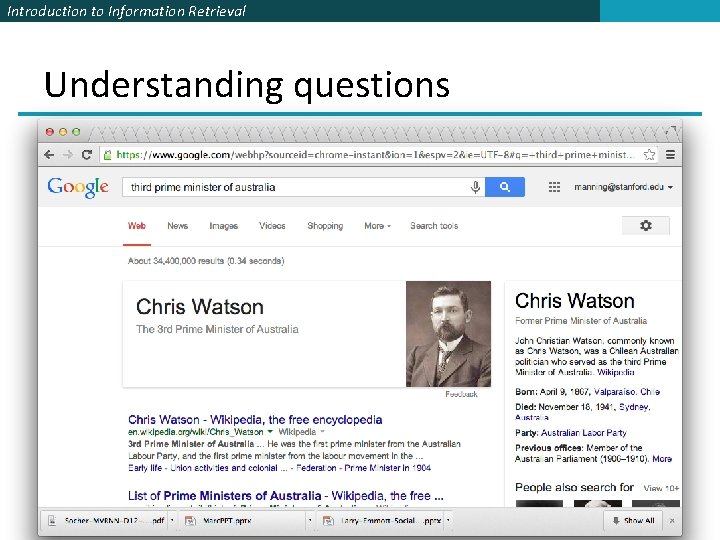Open dropdown arrow next to en.wikipedia.org URL
Screen dimensions: 720x540
(270, 431)
